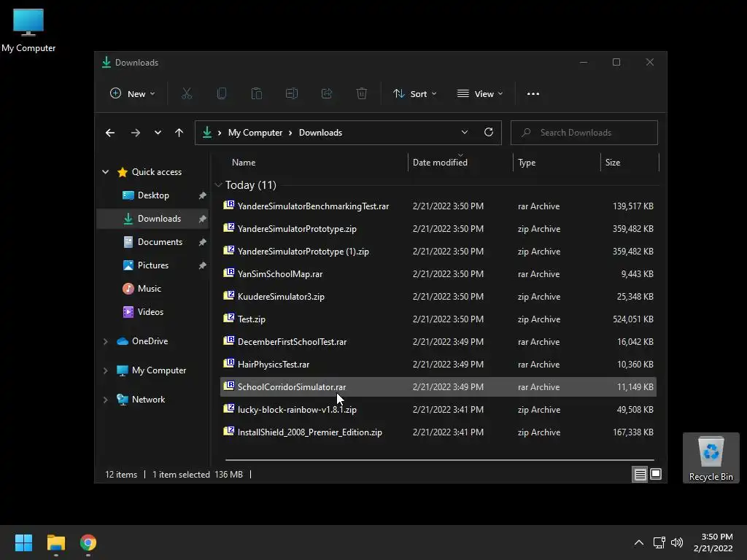Click the Share icon in toolbar
Viewport: 747px width, 560px height.
(x=327, y=94)
